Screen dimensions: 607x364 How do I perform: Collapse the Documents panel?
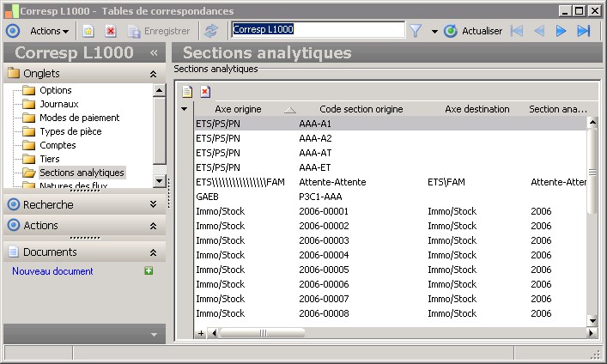(x=153, y=252)
